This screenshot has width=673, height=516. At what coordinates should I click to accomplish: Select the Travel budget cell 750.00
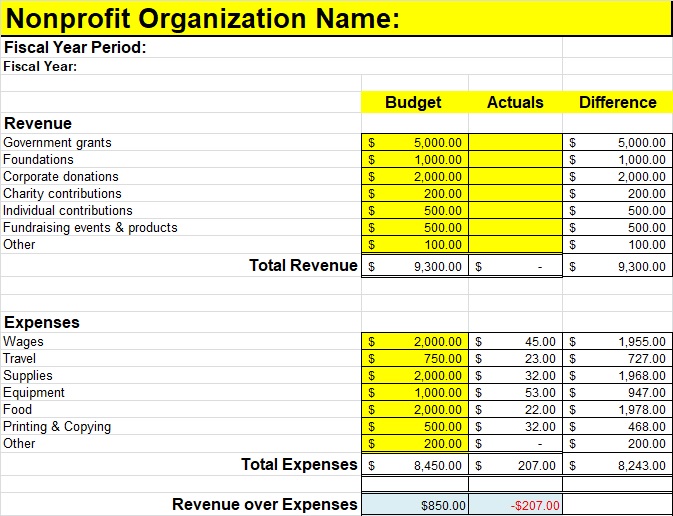413,359
